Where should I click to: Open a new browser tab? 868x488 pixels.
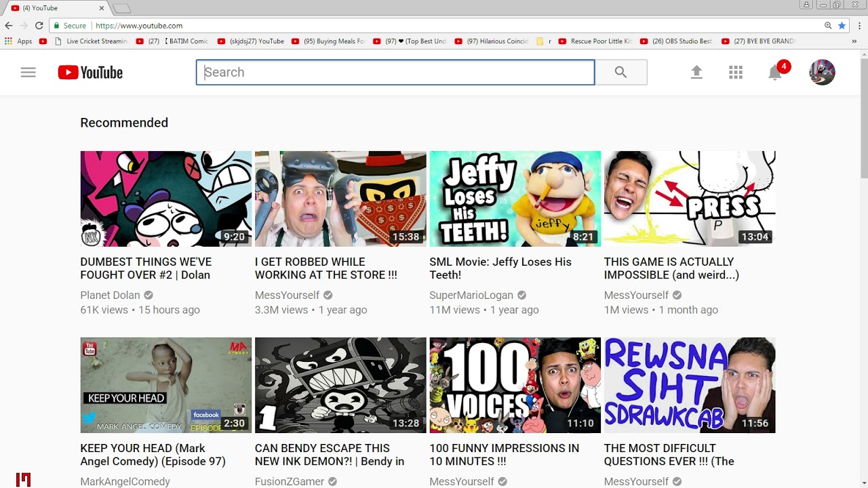pyautogui.click(x=121, y=8)
